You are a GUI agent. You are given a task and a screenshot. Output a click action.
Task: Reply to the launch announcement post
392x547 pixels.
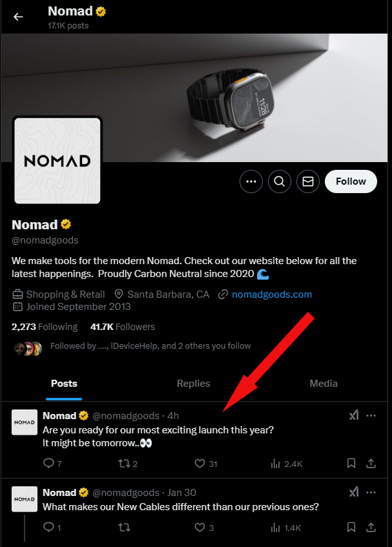48,464
